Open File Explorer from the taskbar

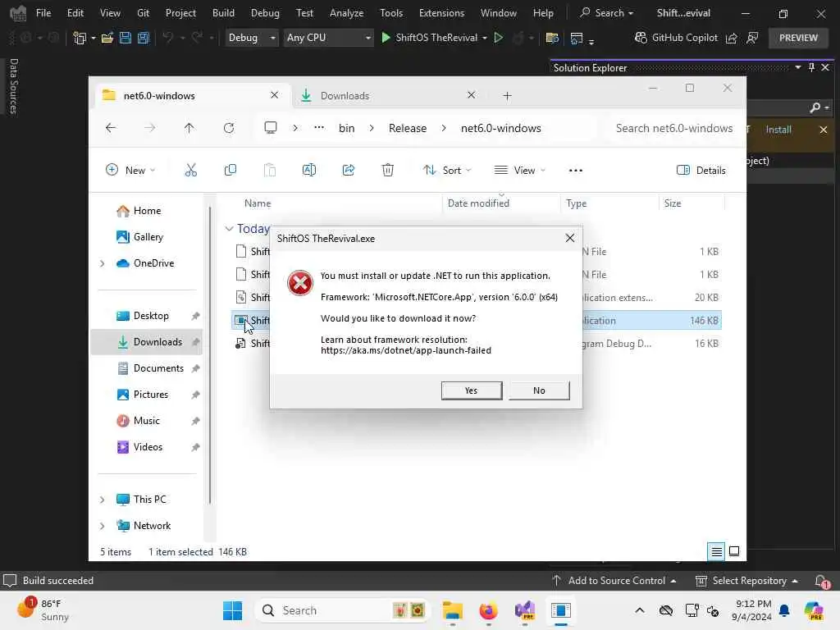(x=452, y=610)
